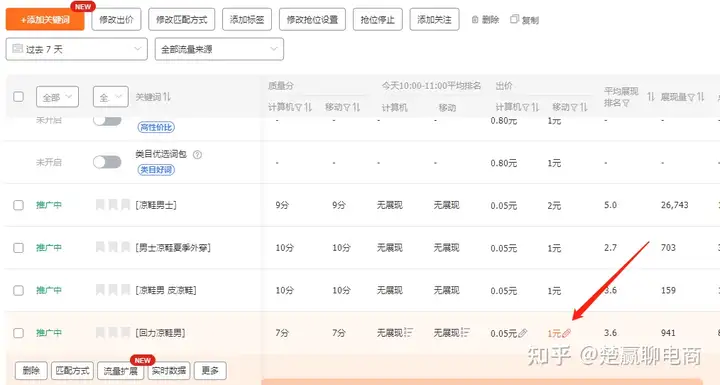Click the 修改抢位设置 button
The width and height of the screenshot is (720, 385).
point(312,20)
